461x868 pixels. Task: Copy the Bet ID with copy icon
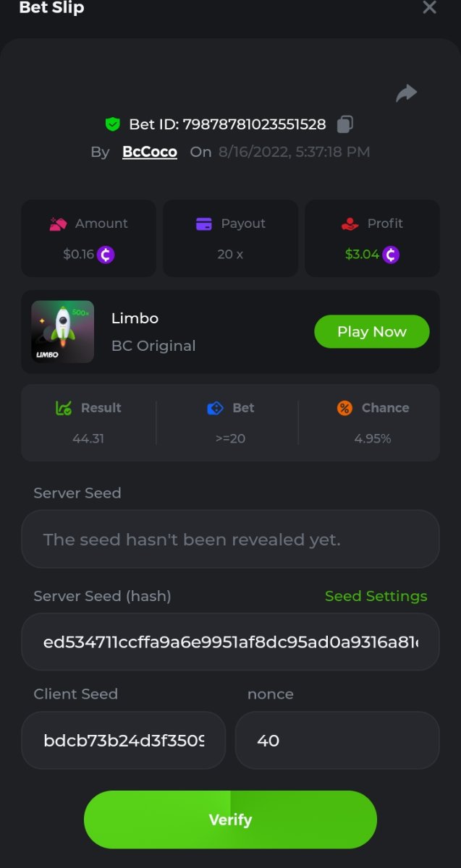click(345, 124)
